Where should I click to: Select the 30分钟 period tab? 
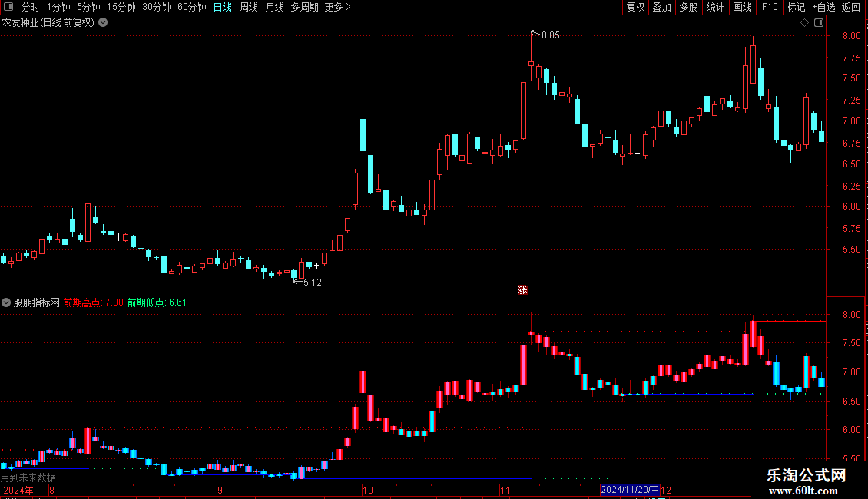coord(157,7)
